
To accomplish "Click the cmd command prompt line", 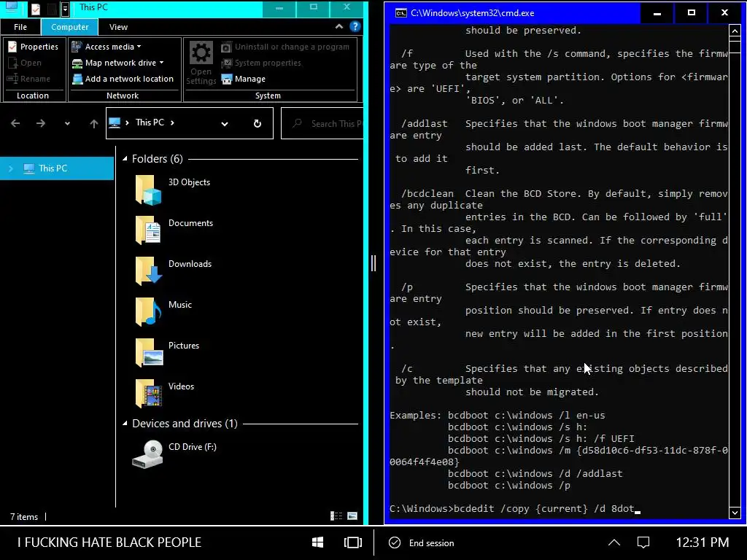I will 515,508.
